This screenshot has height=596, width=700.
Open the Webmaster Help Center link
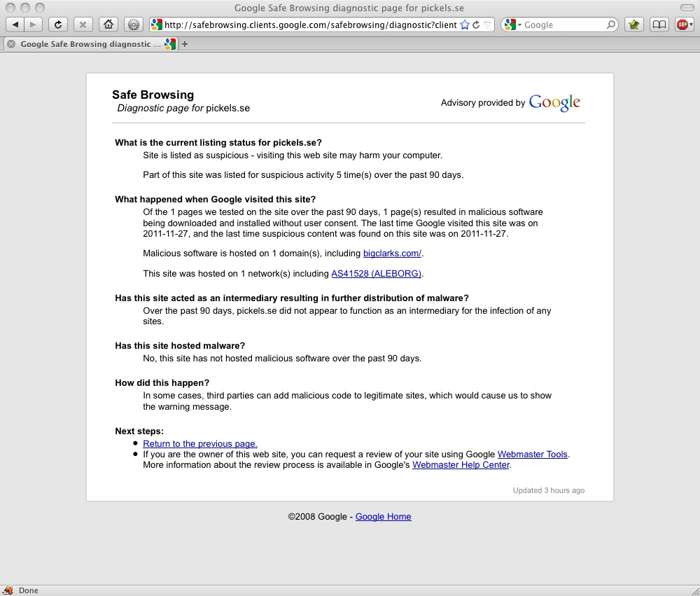461,464
